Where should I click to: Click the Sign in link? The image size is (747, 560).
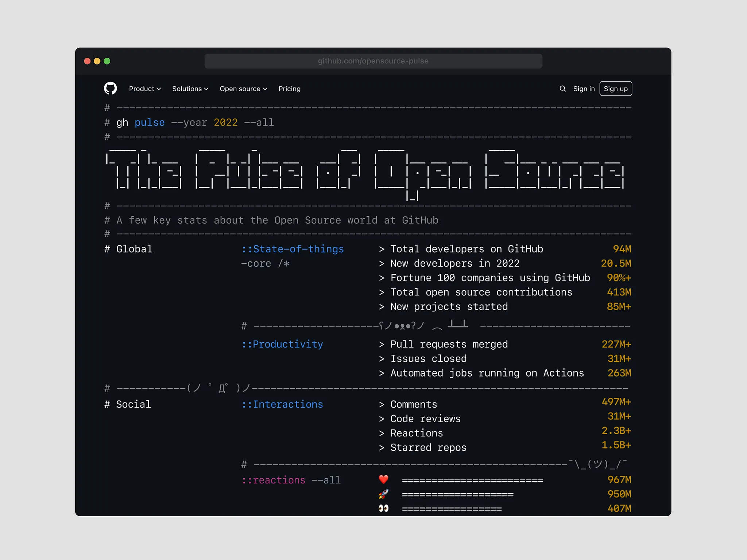click(x=584, y=89)
